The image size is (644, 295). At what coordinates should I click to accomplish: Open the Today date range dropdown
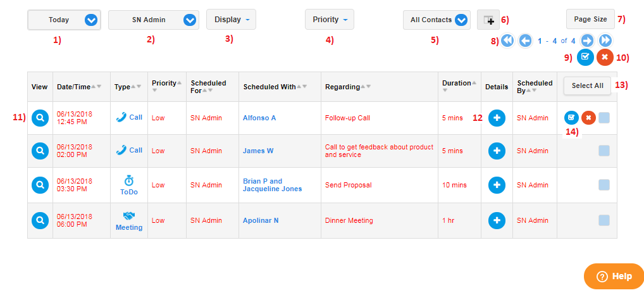64,20
